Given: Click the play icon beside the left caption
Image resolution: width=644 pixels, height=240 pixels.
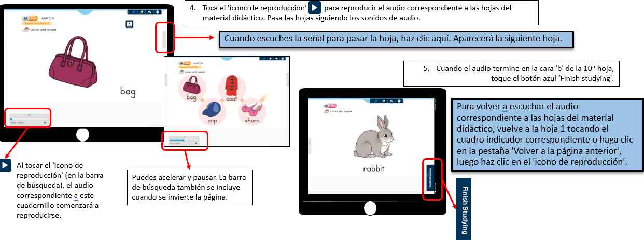Looking at the screenshot, I should 5,165.
